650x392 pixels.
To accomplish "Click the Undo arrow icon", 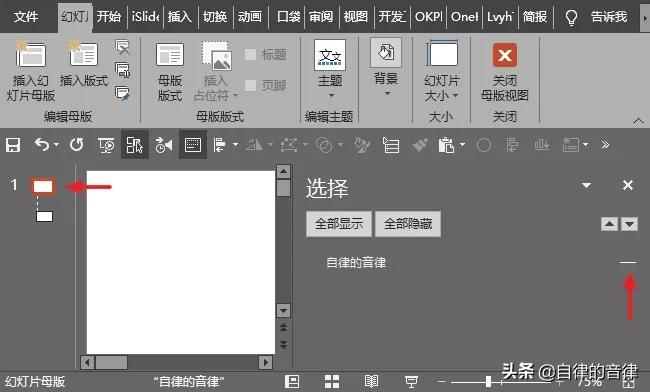I will point(41,145).
